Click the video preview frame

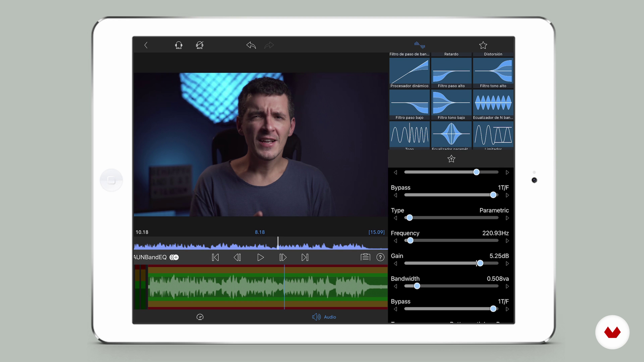261,145
